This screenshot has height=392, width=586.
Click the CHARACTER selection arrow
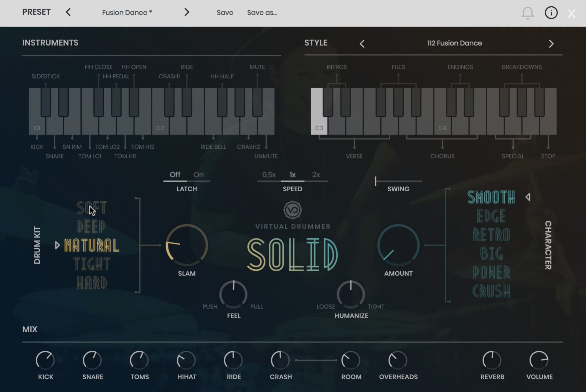pyautogui.click(x=528, y=197)
